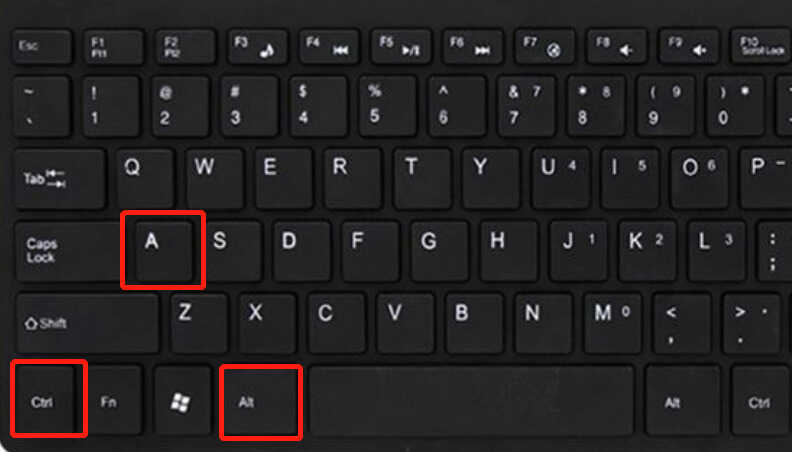The image size is (792, 452).
Task: Toggle the F10 Scroll Lock key
Action: [x=761, y=46]
